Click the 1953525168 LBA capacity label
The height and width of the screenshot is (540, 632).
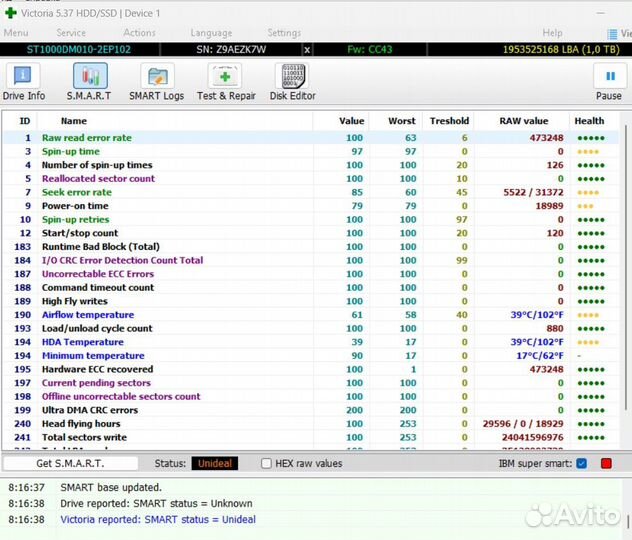(x=561, y=50)
